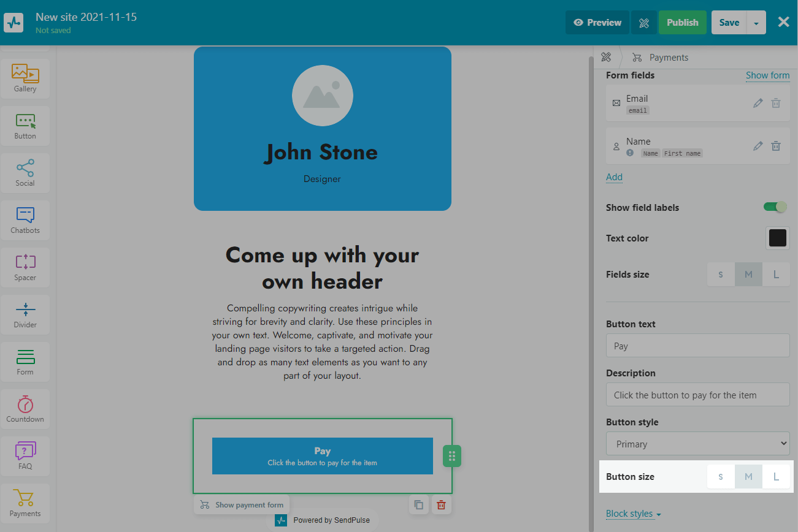This screenshot has width=798, height=532.
Task: Open the Payments breadcrumb tab
Action: pyautogui.click(x=661, y=58)
